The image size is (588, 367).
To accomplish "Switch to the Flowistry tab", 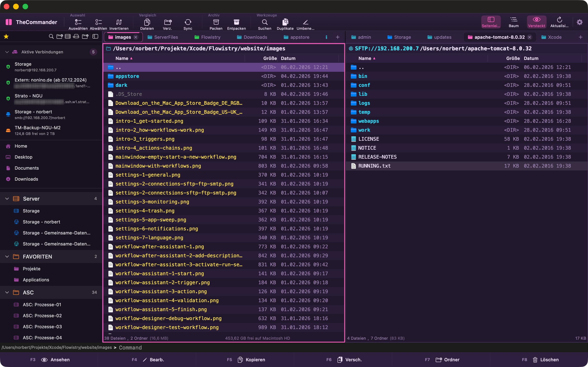I will 210,37.
